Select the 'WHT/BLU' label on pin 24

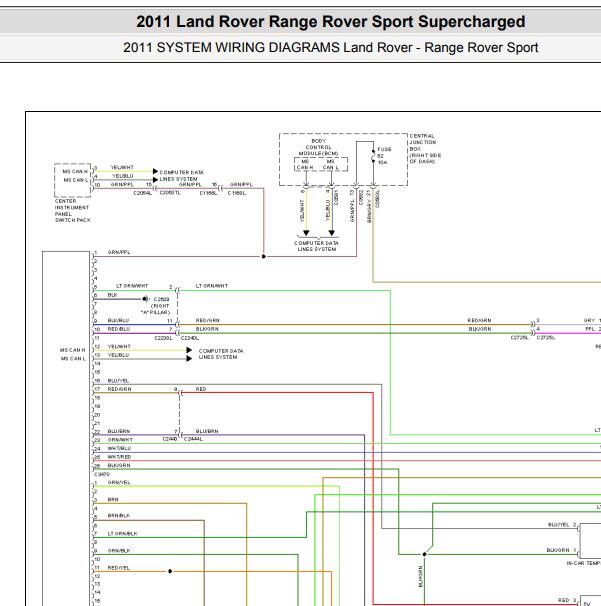pos(119,448)
